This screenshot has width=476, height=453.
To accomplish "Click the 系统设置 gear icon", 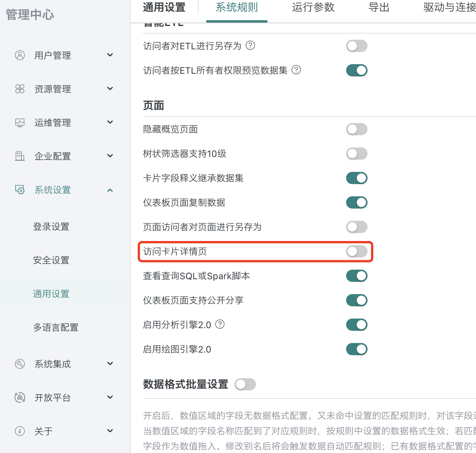I will [x=19, y=190].
